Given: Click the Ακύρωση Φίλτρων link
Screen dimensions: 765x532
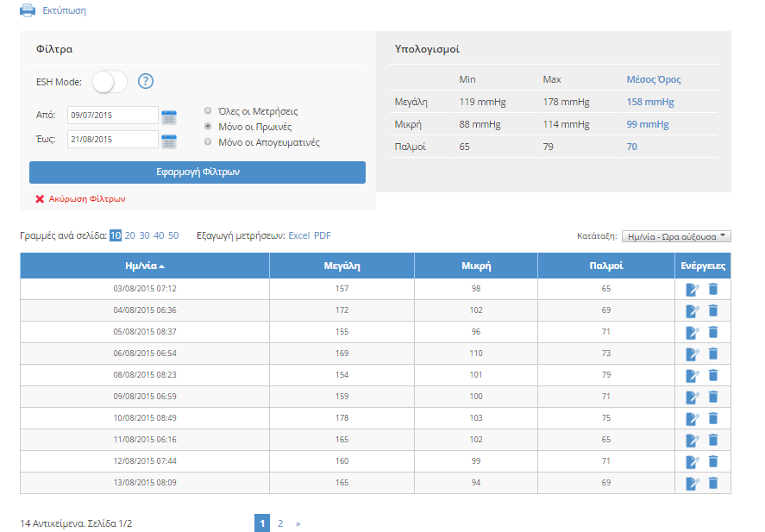Looking at the screenshot, I should [x=86, y=198].
